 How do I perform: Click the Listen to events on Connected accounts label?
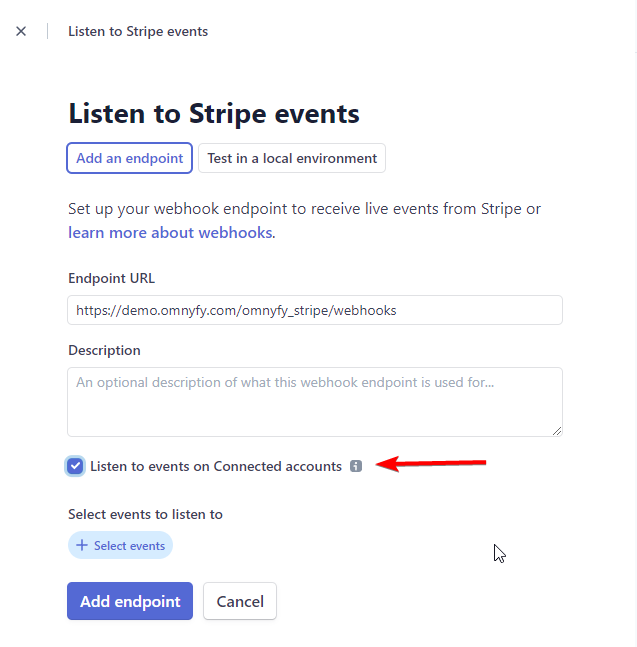[216, 466]
